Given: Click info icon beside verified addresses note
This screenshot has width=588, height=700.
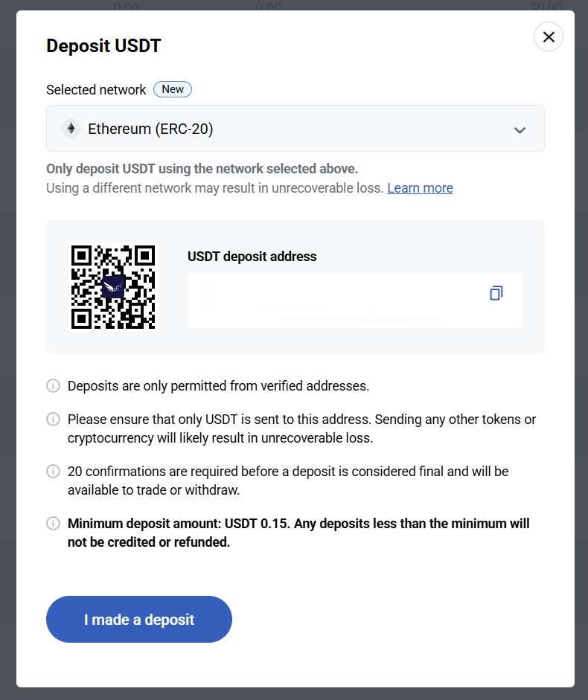Looking at the screenshot, I should click(53, 386).
